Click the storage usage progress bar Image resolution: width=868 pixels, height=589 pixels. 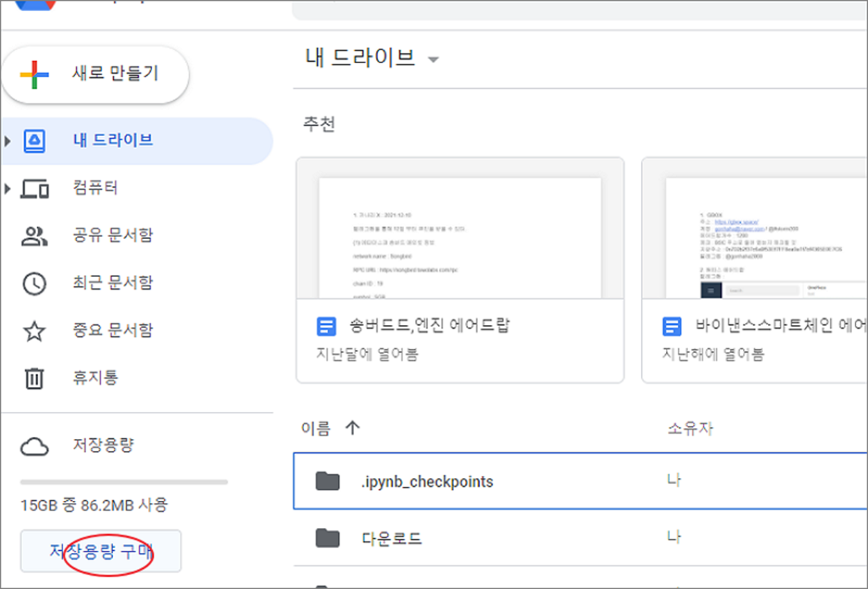click(124, 481)
